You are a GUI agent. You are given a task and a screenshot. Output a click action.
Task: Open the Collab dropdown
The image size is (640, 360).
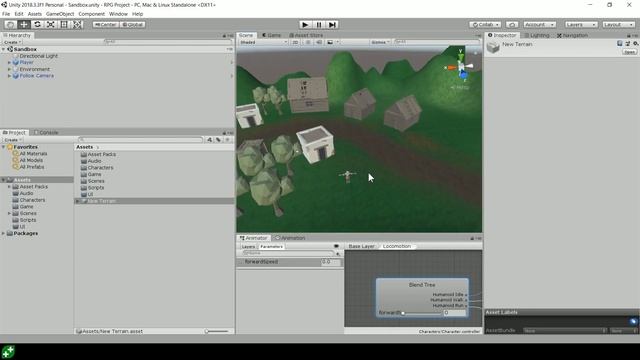[485, 24]
